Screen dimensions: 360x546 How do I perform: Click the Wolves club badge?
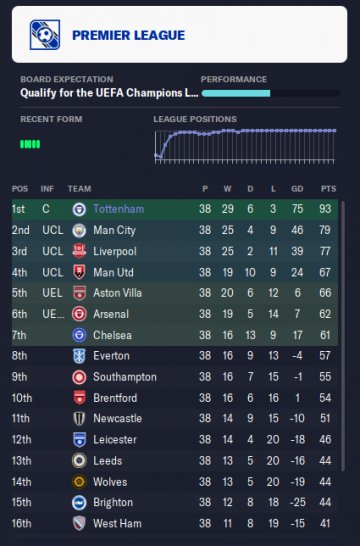tap(79, 482)
